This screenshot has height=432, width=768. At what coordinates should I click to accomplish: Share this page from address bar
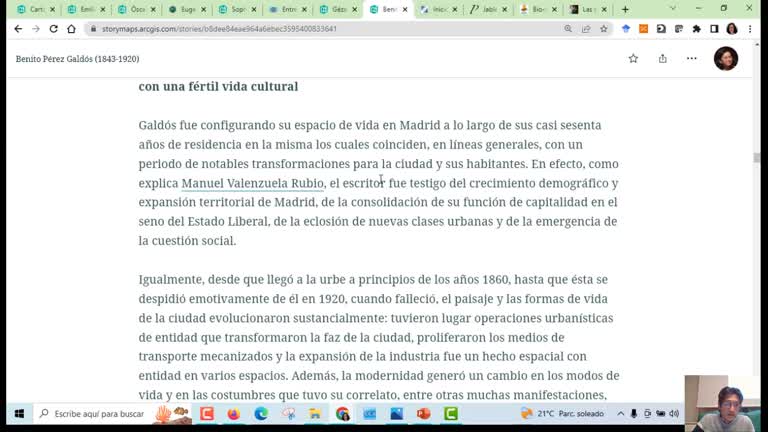(586, 29)
